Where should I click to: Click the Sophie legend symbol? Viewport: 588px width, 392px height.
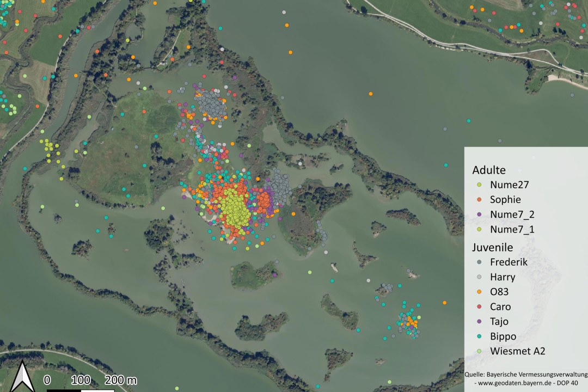pos(479,199)
